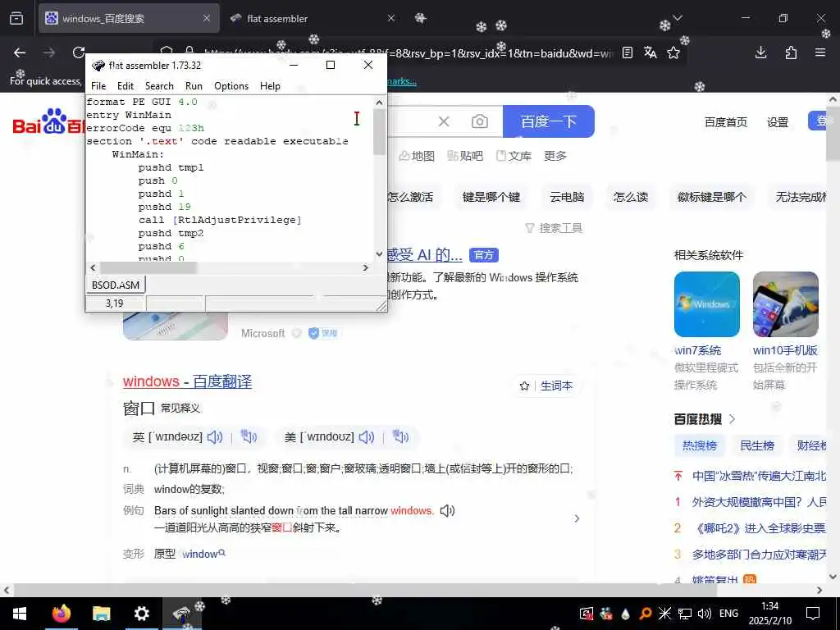Click flat assembler horizontal scroll left arrow
Image resolution: width=840 pixels, height=630 pixels.
click(x=93, y=267)
